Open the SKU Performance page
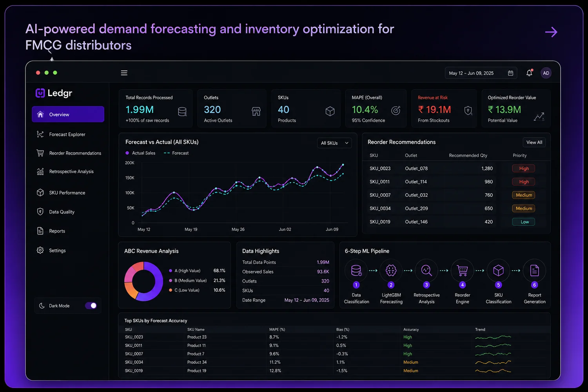The height and width of the screenshot is (392, 588). [67, 193]
